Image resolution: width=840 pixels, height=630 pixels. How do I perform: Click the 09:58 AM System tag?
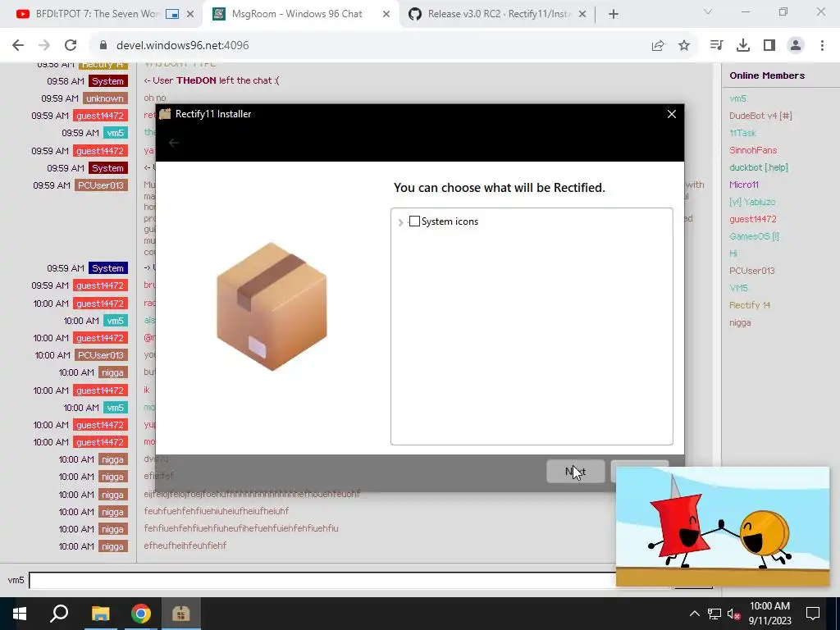tap(107, 81)
